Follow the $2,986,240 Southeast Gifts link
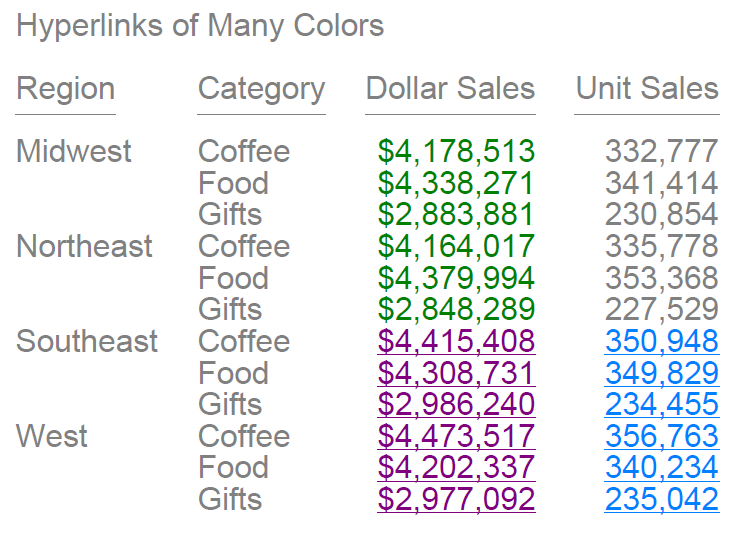 point(456,404)
